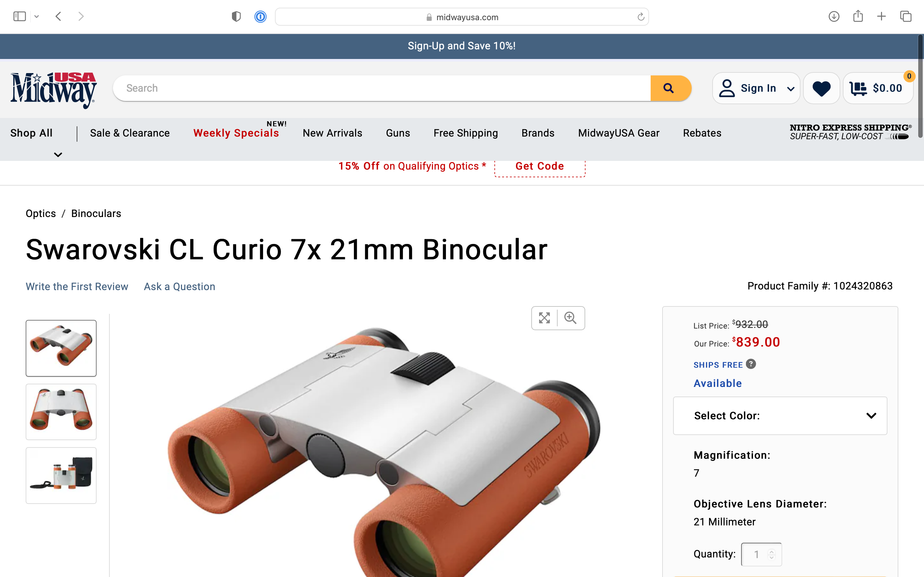Open the Weekly Specials menu item
Viewport: 924px width, 577px height.
236,133
